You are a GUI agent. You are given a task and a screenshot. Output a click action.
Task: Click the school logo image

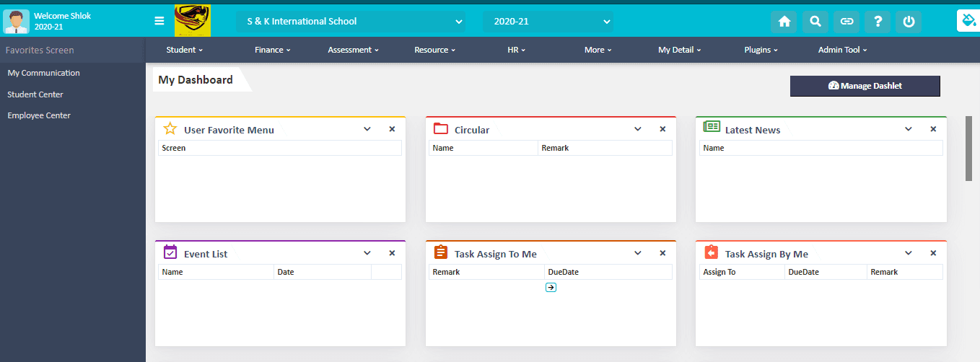click(x=193, y=20)
